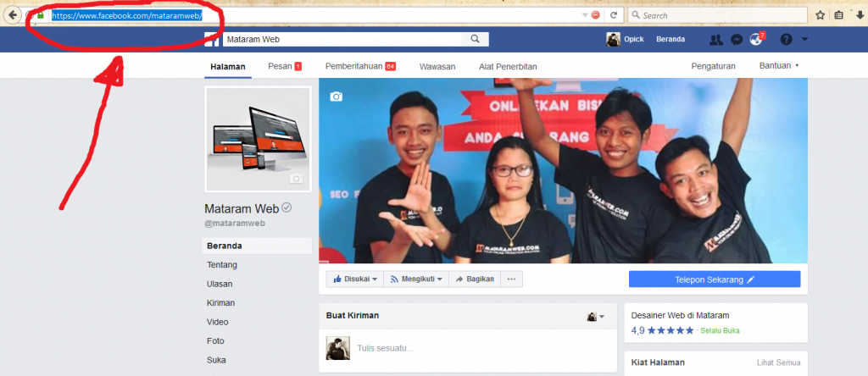
Task: Open the address bar history dropdown arrow
Action: [585, 15]
